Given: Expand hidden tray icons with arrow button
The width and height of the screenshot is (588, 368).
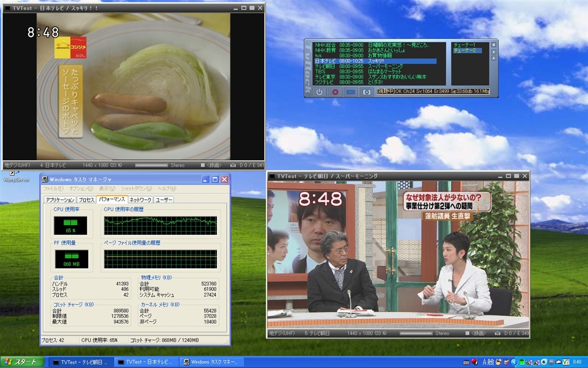Looking at the screenshot, I should [514, 362].
